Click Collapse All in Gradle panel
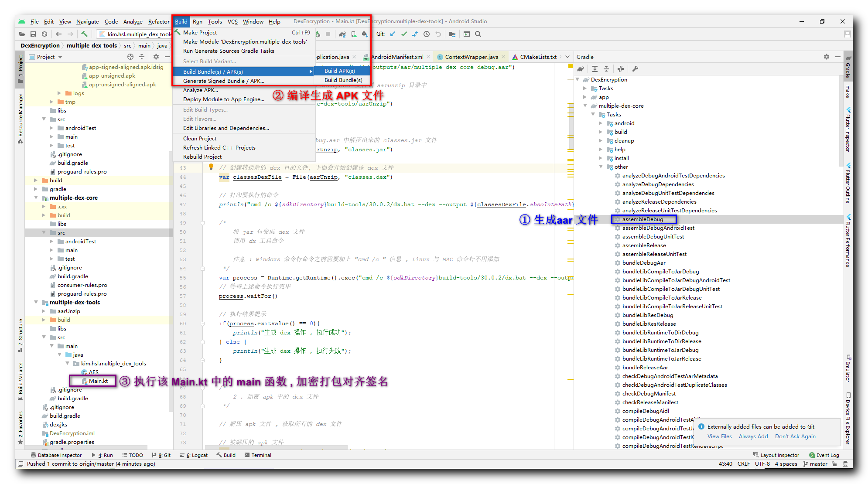This screenshot has height=484, width=868. coord(606,69)
